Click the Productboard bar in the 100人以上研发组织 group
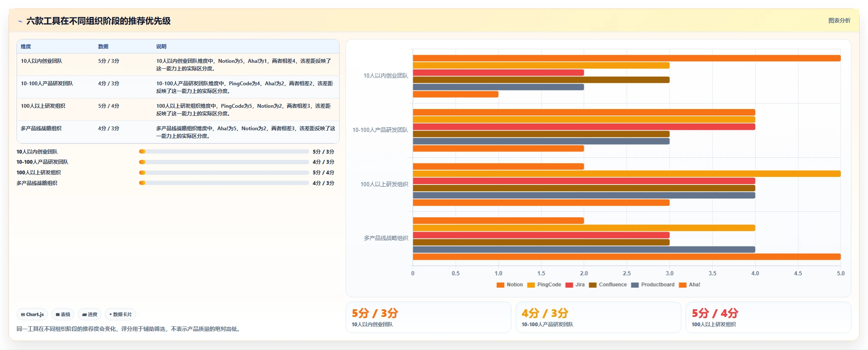Image resolution: width=868 pixels, height=350 pixels. (584, 196)
